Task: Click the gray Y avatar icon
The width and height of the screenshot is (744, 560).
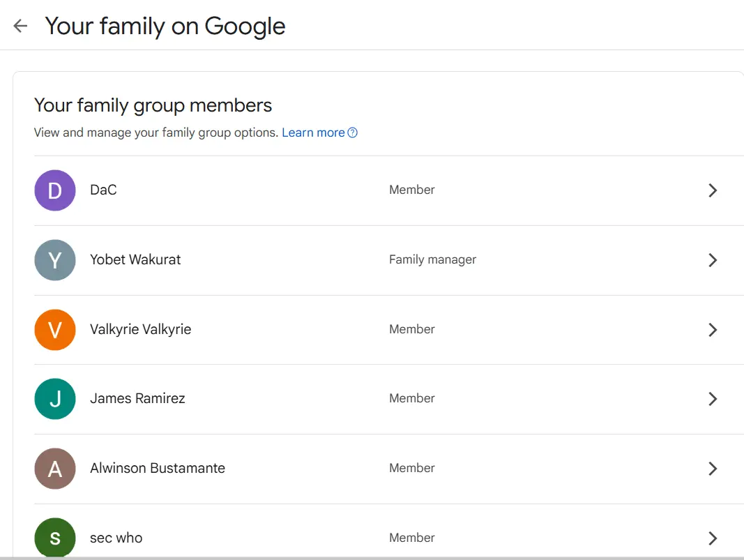Action: click(55, 260)
